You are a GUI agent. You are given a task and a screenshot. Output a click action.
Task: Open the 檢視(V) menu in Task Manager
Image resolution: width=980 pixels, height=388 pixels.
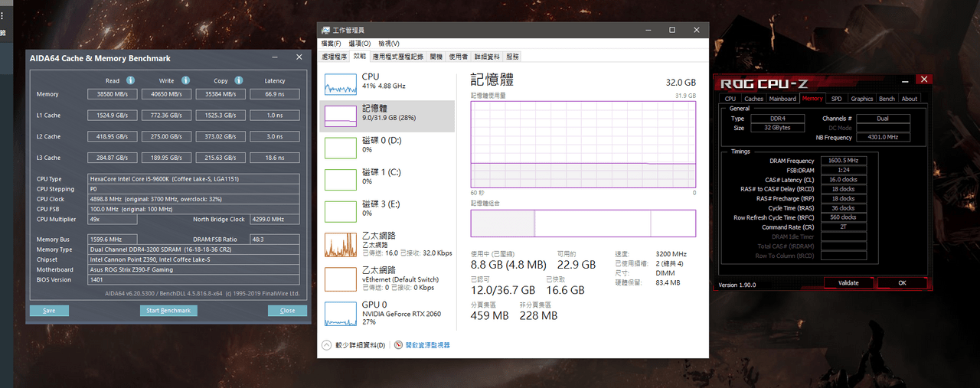(388, 44)
